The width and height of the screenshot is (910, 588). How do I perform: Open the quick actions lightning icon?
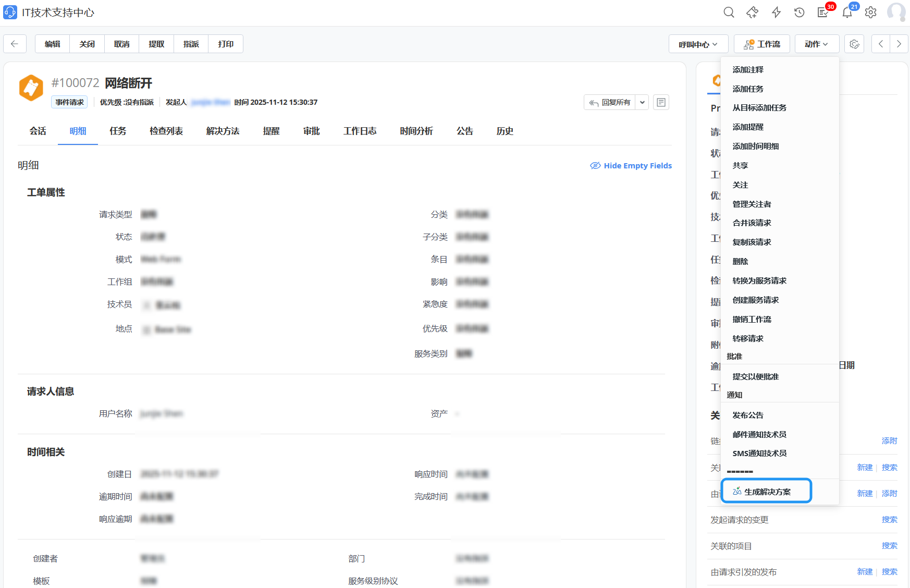point(776,13)
